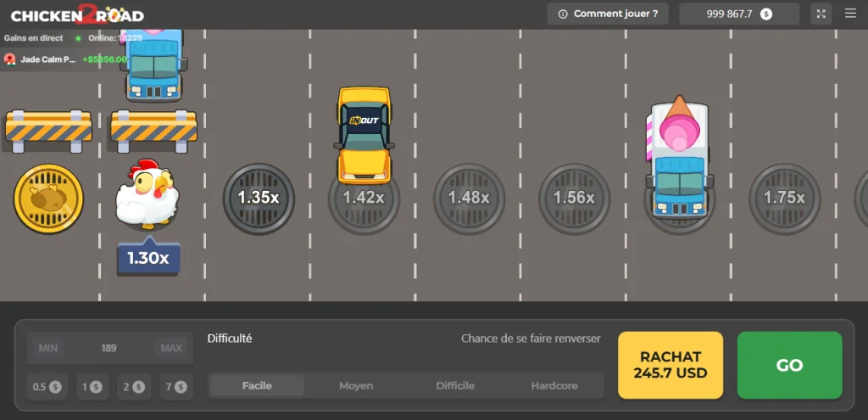Open the Comment jouer help button
The height and width of the screenshot is (420, 868).
coord(608,14)
